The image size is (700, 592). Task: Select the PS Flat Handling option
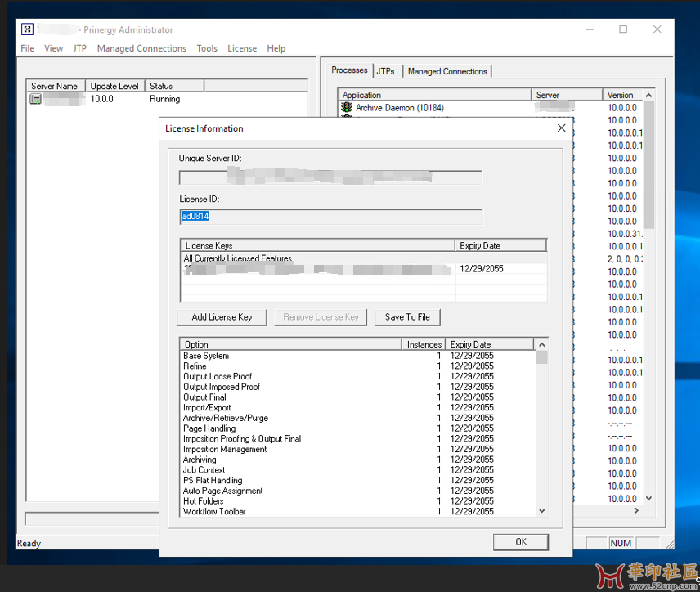click(x=357, y=480)
